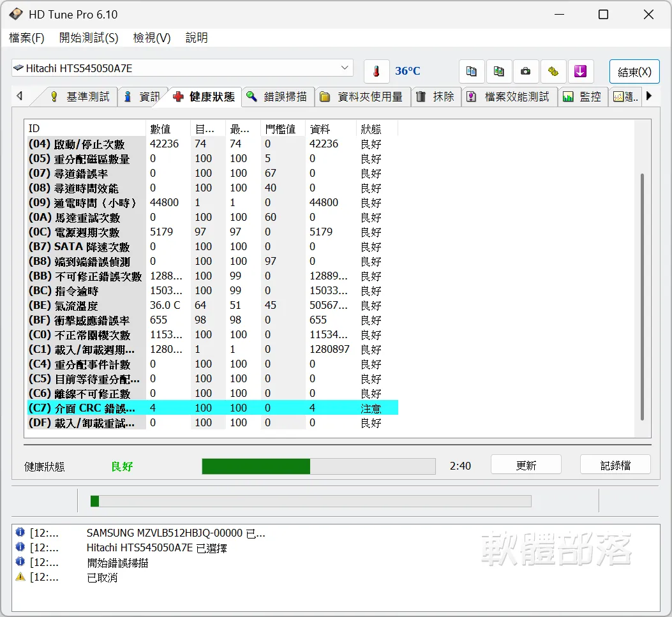Select the (05) 重分配磁區數量 row
Screen dimensions: 672x617
tap(213, 158)
